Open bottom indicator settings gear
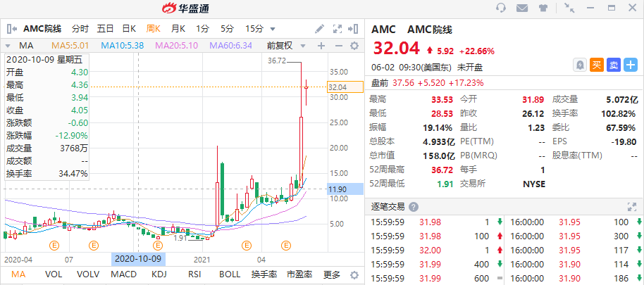644x285 pixels. pos(354,274)
